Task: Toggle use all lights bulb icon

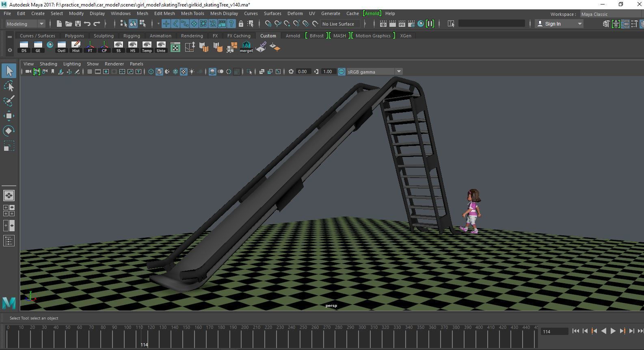Action: click(x=192, y=72)
